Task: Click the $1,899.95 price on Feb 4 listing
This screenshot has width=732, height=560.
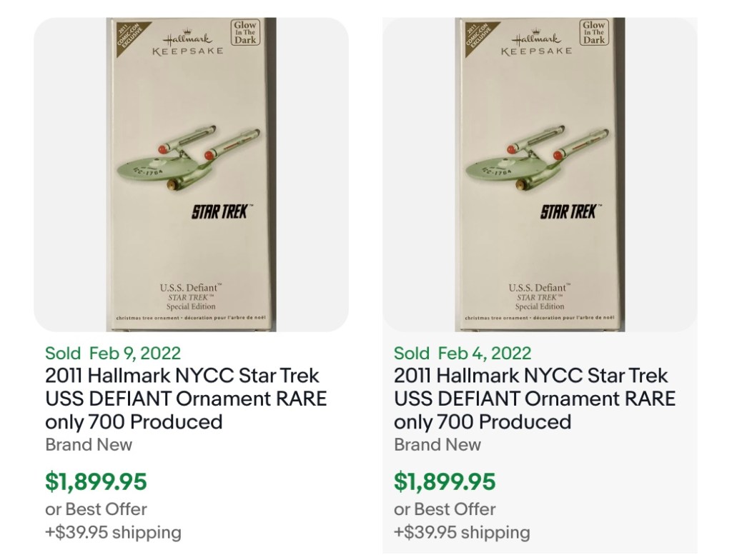Action: click(x=445, y=481)
